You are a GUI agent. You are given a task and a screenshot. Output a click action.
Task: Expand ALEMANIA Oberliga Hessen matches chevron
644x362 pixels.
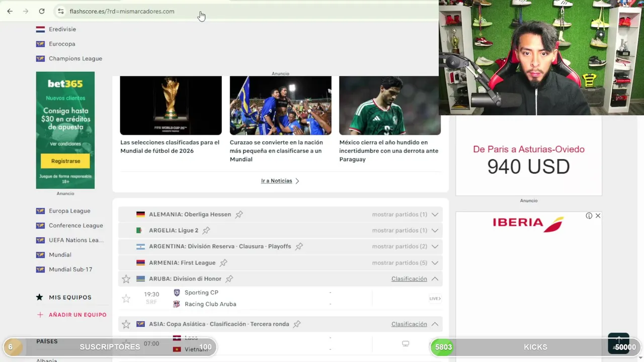pos(435,214)
